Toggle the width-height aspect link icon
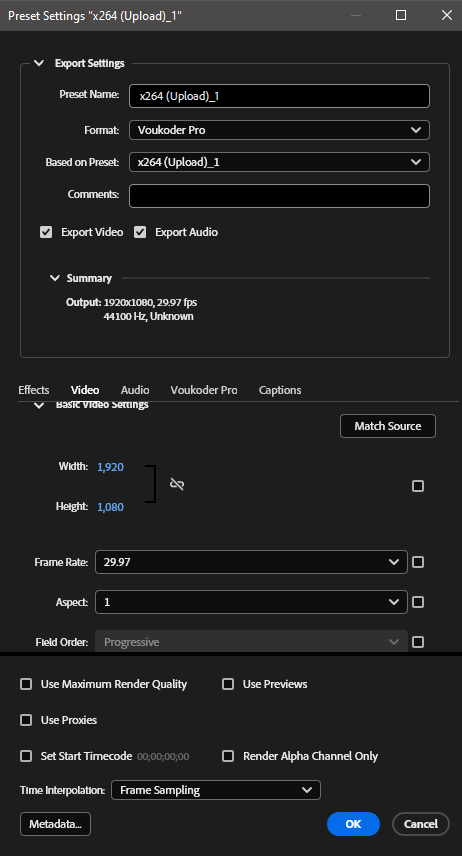The image size is (462, 856). (x=177, y=484)
